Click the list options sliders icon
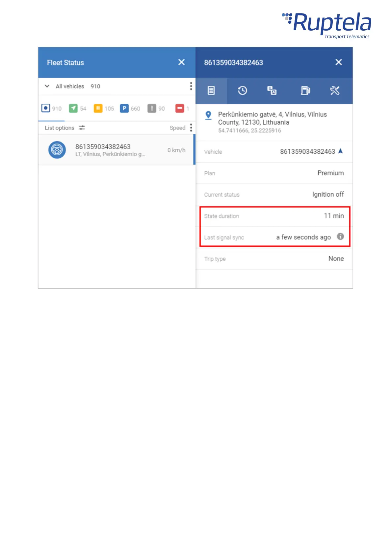The height and width of the screenshot is (554, 392). (x=82, y=128)
